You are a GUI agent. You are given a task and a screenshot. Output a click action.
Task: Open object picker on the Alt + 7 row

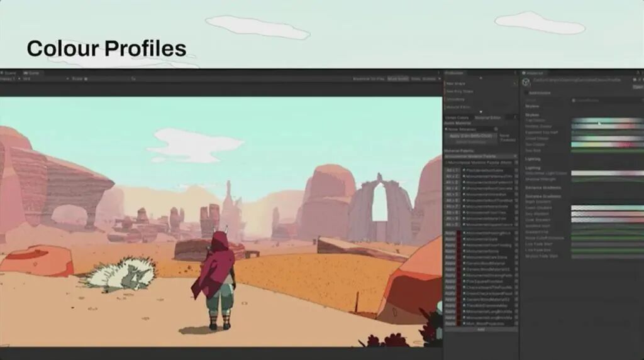click(x=516, y=207)
